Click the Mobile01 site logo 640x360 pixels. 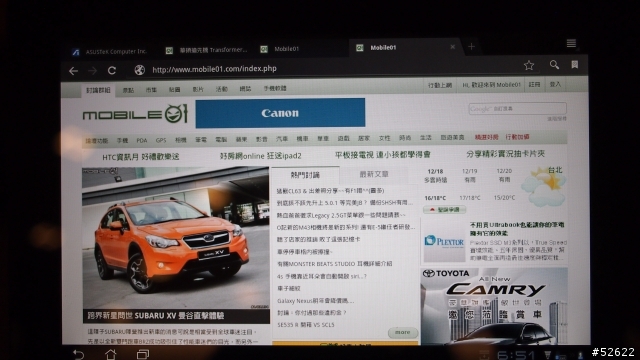click(x=135, y=114)
